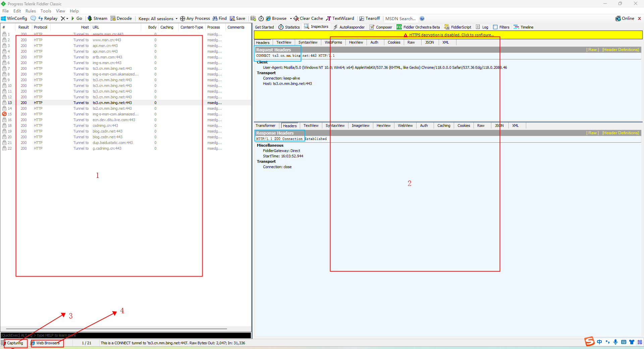Open the Help menu
The width and height of the screenshot is (644, 349).
74,11
